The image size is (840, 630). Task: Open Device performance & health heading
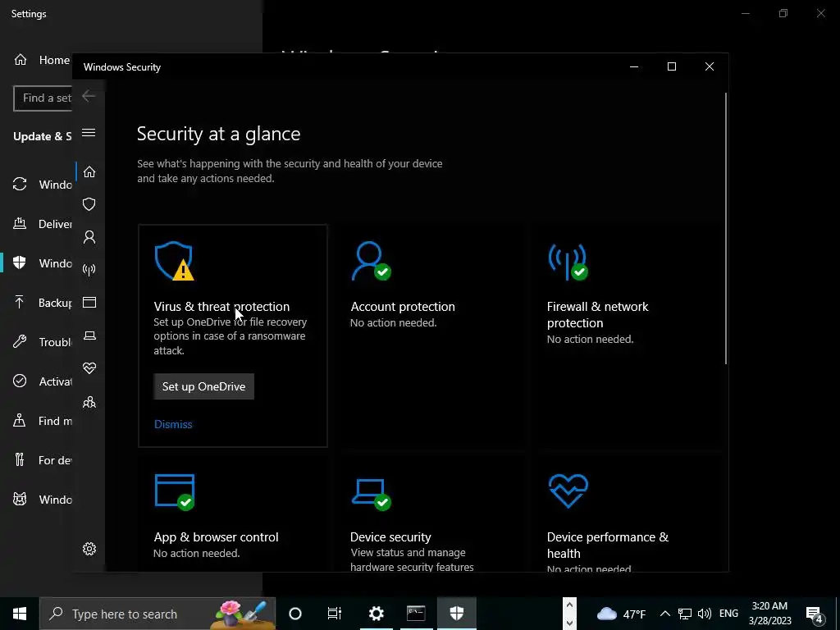coord(608,545)
